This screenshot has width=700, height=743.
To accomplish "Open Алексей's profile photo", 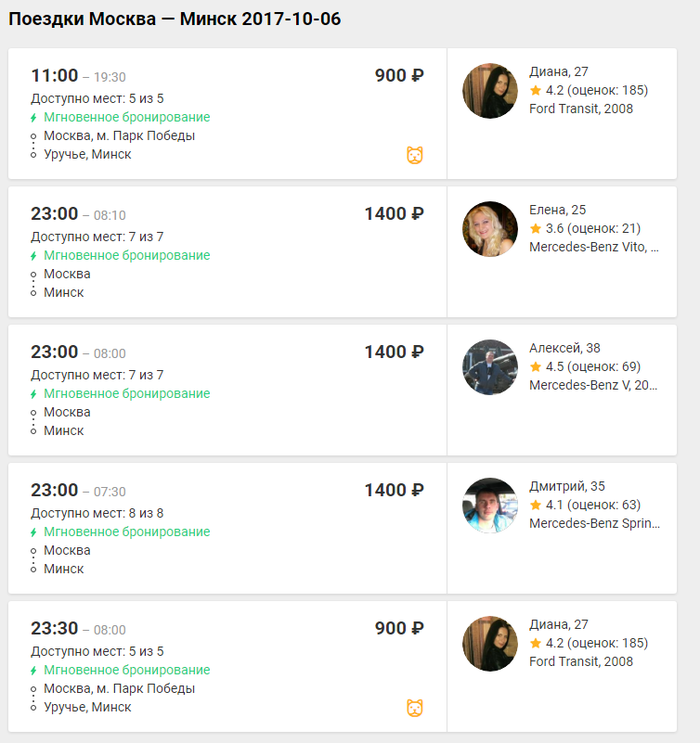I will (490, 367).
